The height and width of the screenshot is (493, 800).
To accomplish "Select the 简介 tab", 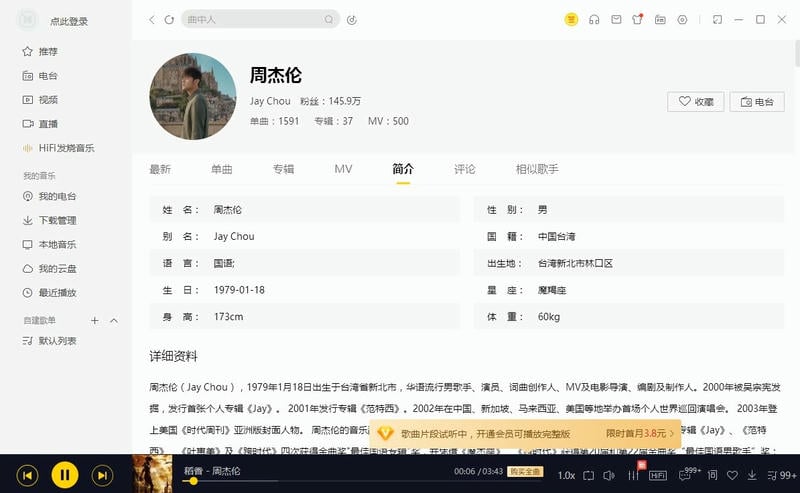I will [403, 169].
